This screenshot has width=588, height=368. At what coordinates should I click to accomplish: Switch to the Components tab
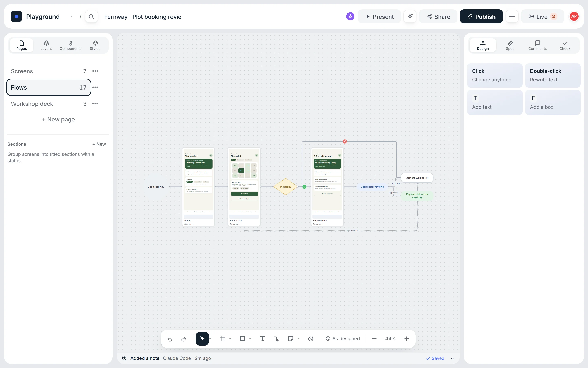71,46
